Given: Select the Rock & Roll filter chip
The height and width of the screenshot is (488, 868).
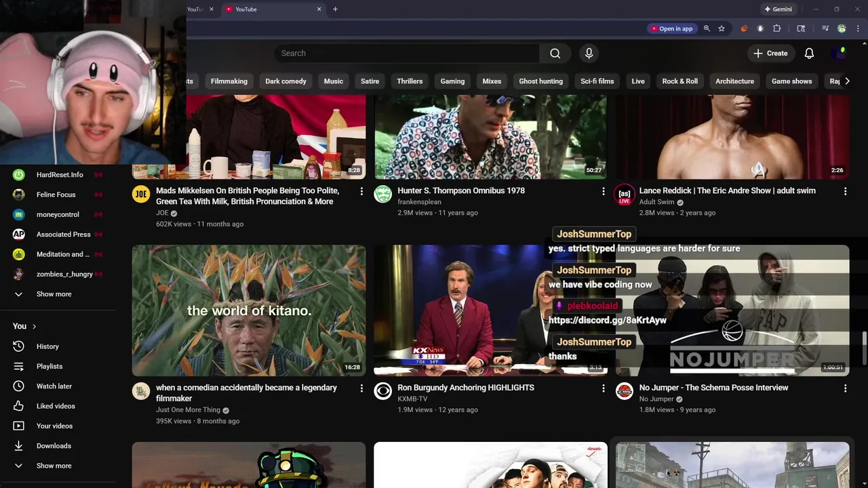Looking at the screenshot, I should 679,81.
